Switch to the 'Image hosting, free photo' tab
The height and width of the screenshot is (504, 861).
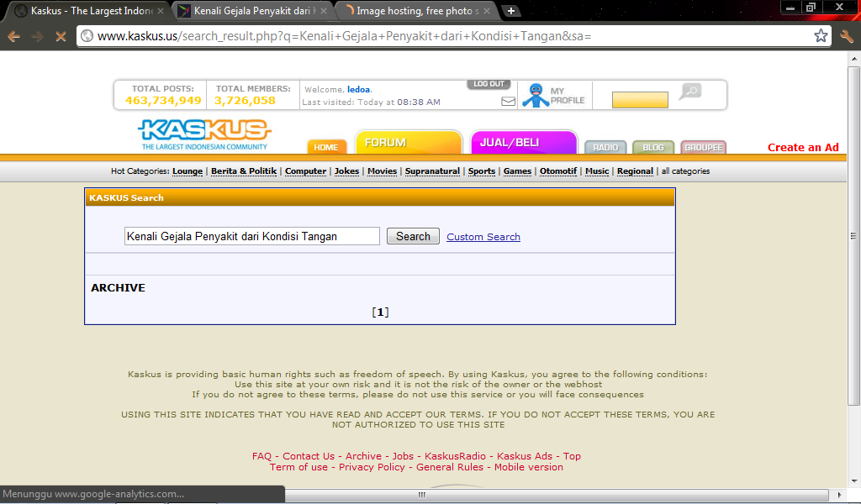click(416, 11)
